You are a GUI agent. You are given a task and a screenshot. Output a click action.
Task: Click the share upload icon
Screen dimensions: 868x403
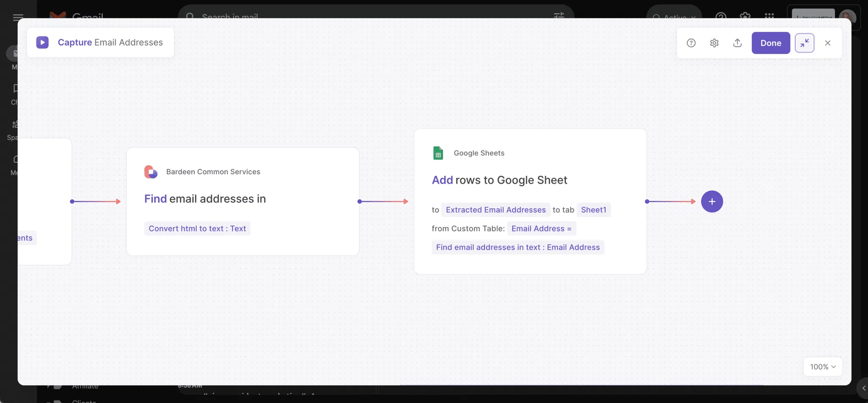(737, 43)
